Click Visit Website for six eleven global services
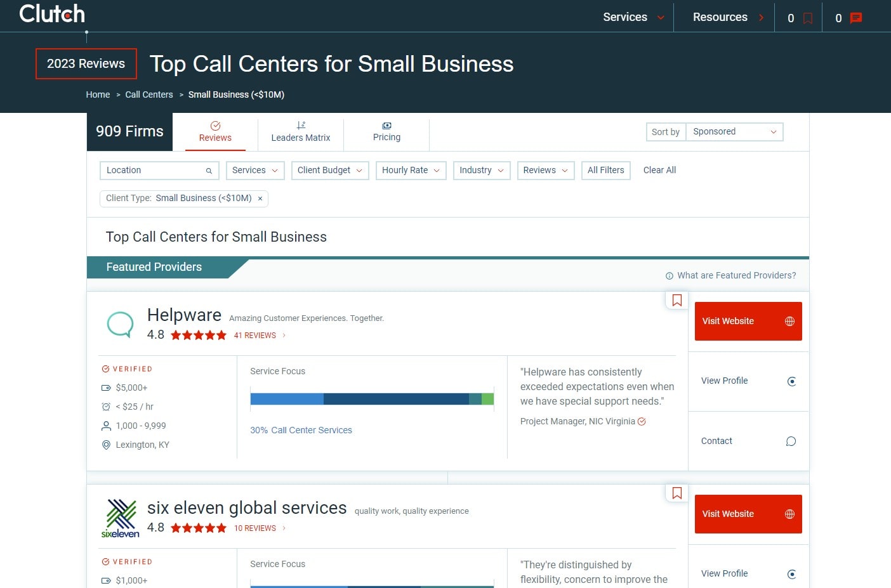Screen dimensions: 891x588 (748, 514)
